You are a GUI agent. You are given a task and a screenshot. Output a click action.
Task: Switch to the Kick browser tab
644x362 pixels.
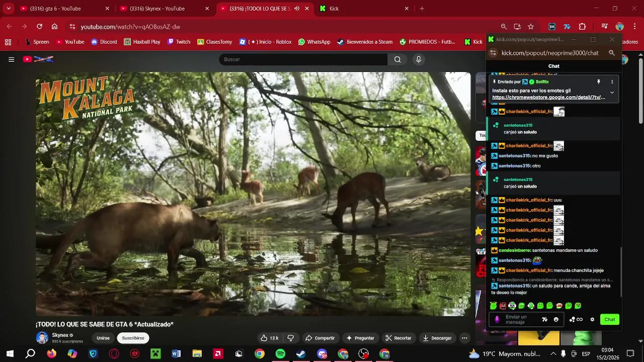[364, 9]
